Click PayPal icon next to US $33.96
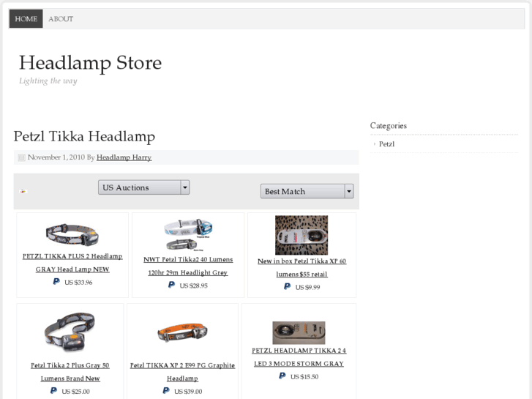 click(x=56, y=282)
